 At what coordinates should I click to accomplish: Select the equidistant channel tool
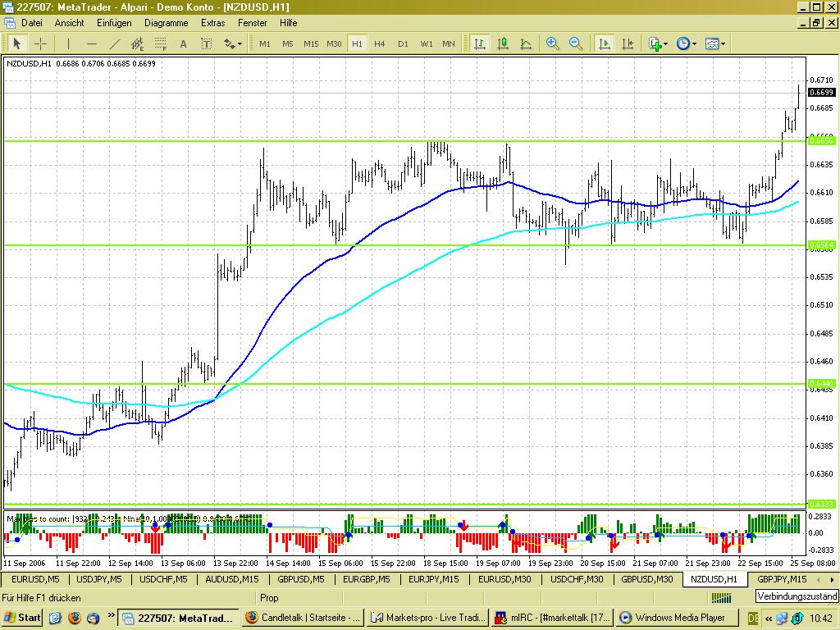[137, 43]
